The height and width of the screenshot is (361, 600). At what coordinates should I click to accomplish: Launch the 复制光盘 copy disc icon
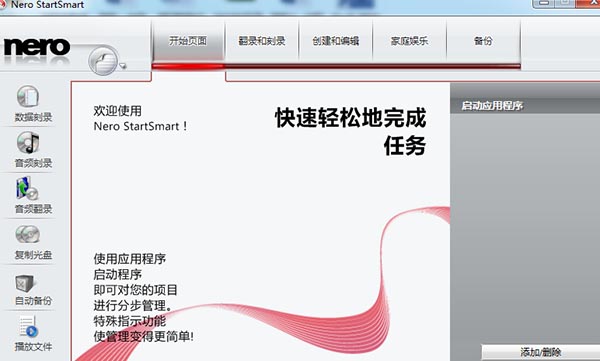pos(28,234)
